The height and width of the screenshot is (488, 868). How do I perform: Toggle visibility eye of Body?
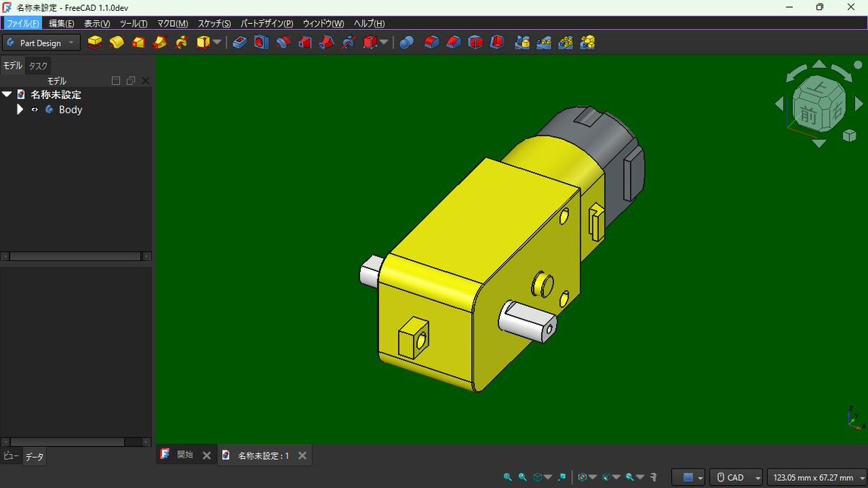[x=35, y=110]
